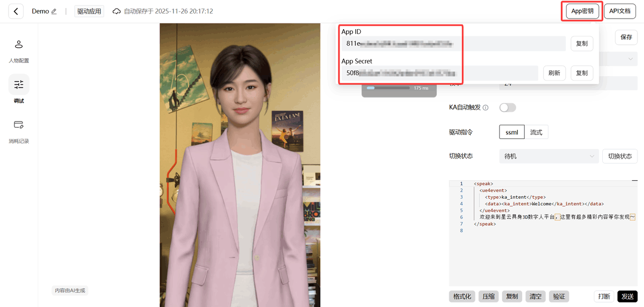The image size is (644, 307).
Task: Click the 验证 button
Action: click(559, 296)
